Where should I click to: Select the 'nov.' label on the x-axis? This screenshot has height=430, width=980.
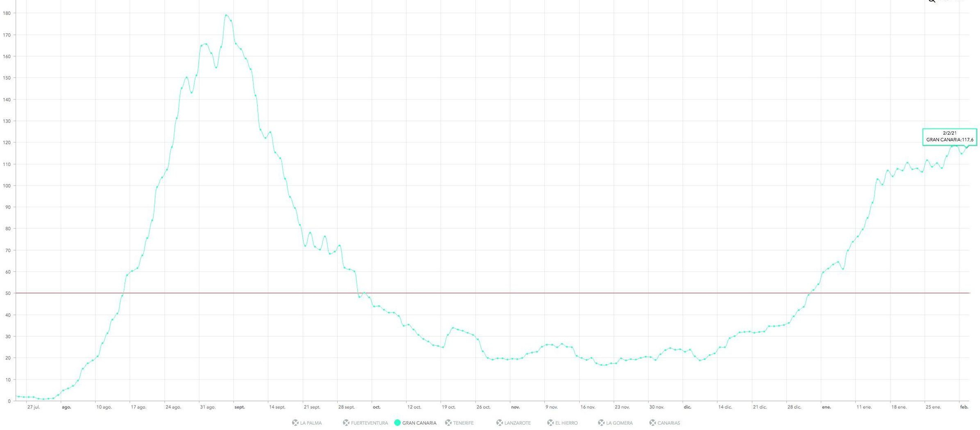[515, 407]
